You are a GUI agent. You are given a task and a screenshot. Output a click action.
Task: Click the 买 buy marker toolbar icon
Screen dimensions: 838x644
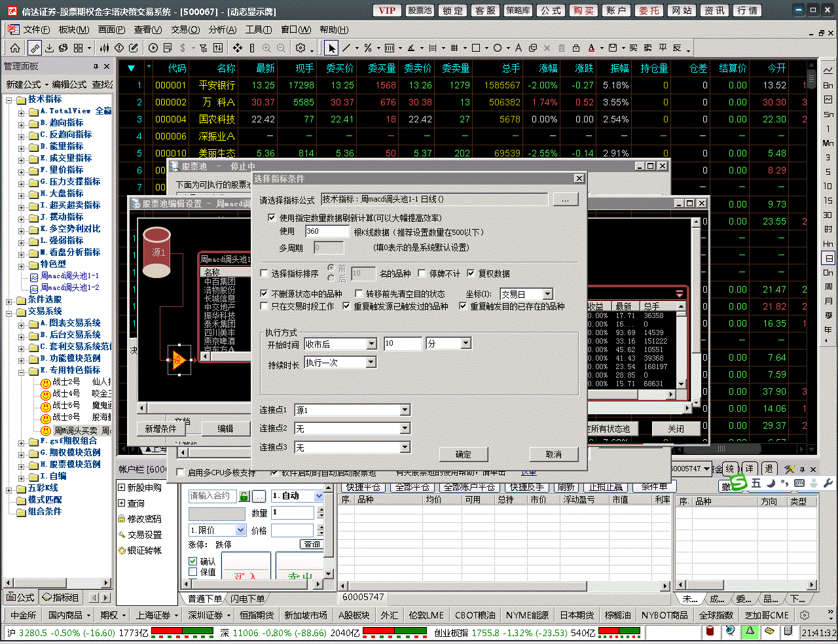tap(634, 48)
